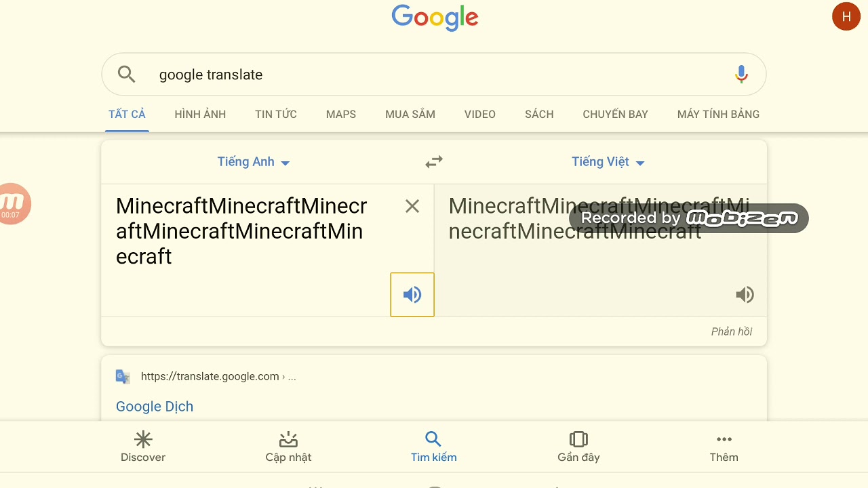Swap translation languages with arrows icon
868x488 pixels.
(x=434, y=162)
